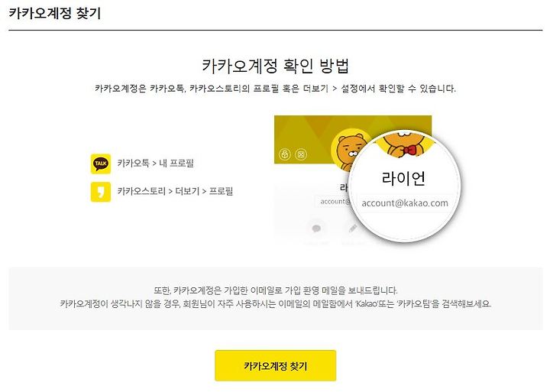Click the 카카오계정 확인 방법 heading
The image size is (550, 392).
[275, 66]
